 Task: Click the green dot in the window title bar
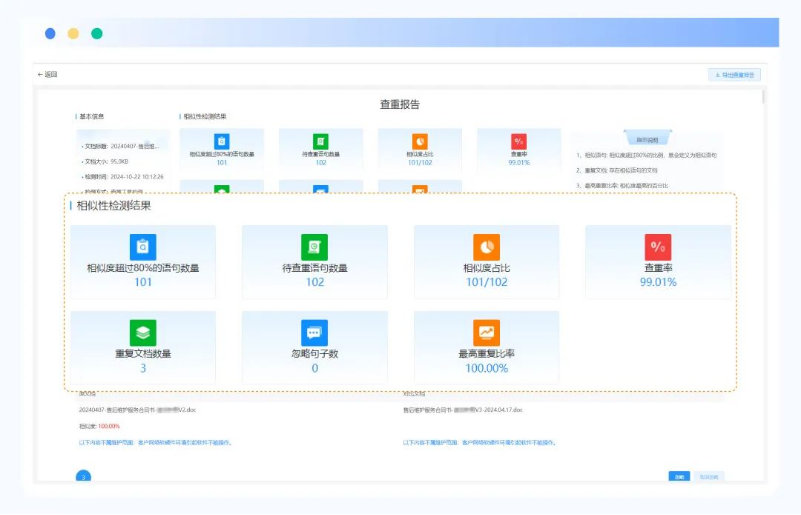[x=97, y=33]
